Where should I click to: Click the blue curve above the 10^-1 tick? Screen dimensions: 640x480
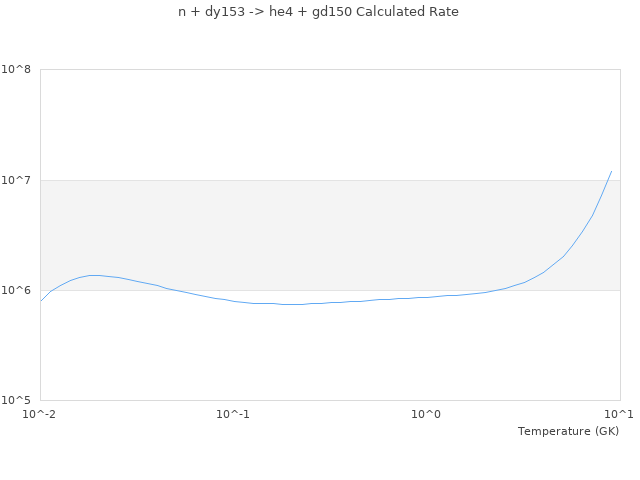[233, 301]
